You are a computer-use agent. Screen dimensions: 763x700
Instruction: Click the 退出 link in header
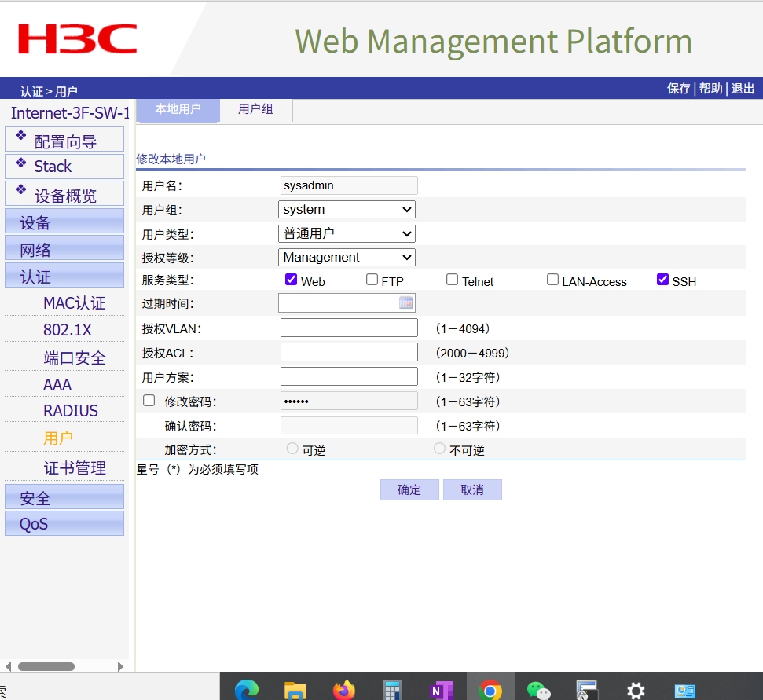click(x=743, y=89)
